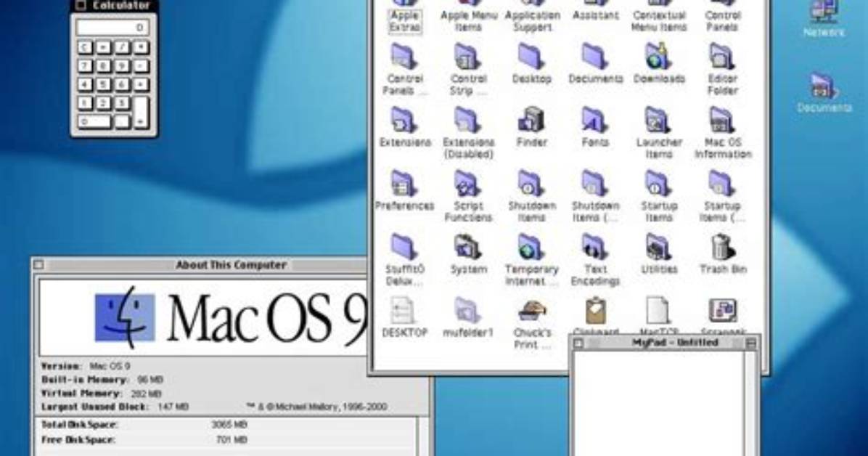Select the Scrapbook icon beside MacTCP
This screenshot has height=456, width=868.
click(x=722, y=311)
